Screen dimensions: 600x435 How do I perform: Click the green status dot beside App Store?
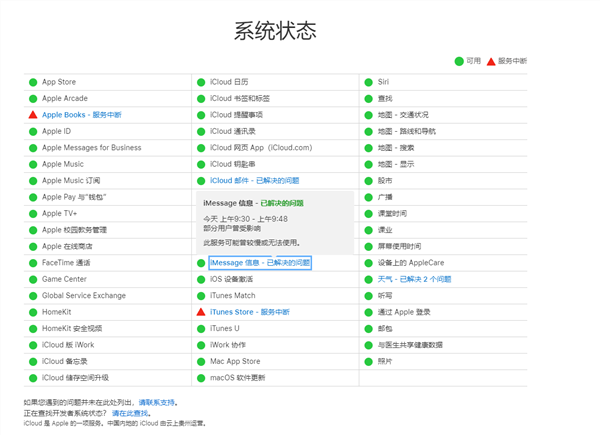33,82
